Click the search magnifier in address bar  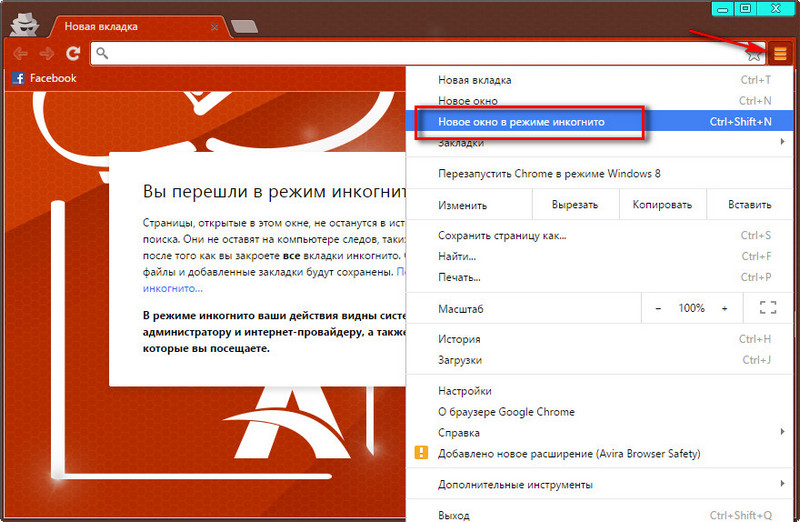102,53
